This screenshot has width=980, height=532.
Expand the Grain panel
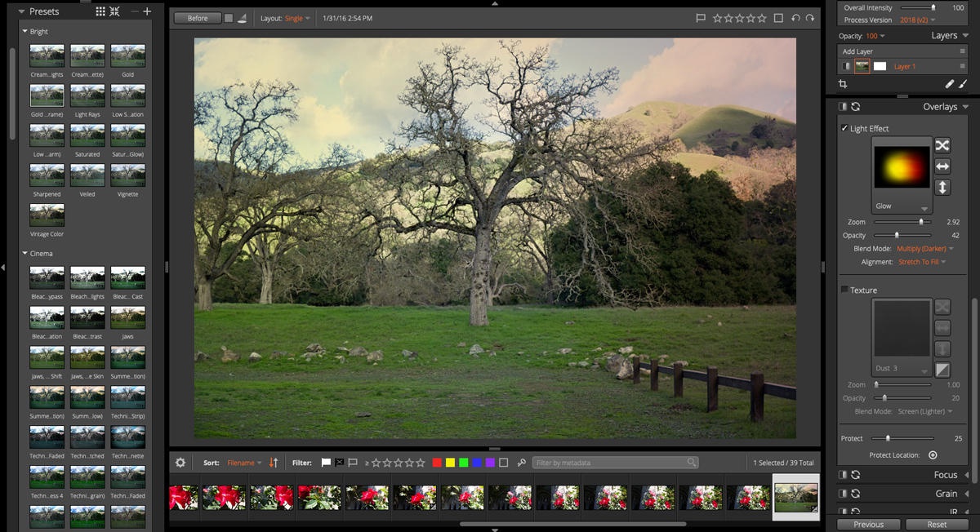coord(966,494)
